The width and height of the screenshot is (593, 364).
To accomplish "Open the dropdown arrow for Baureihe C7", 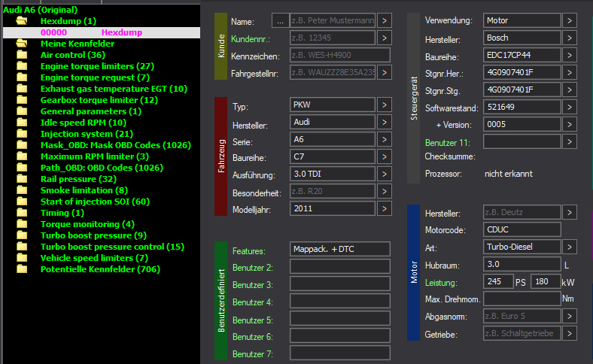I will point(385,156).
